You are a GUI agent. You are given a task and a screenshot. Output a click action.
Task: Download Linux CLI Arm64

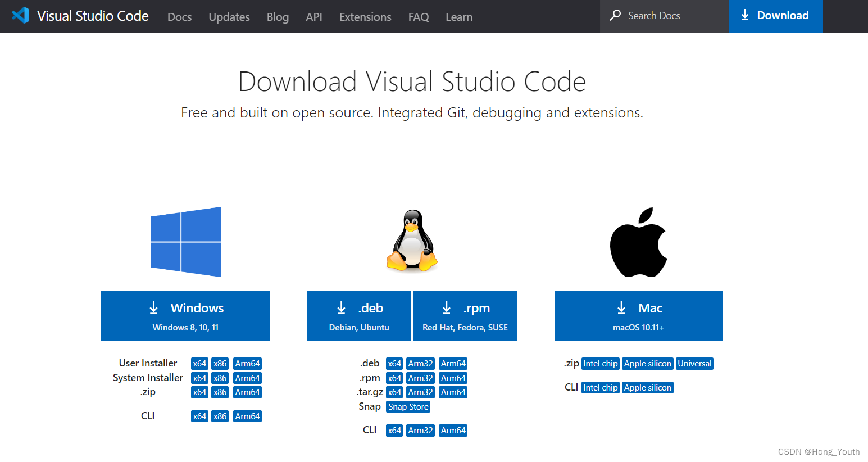(453, 431)
